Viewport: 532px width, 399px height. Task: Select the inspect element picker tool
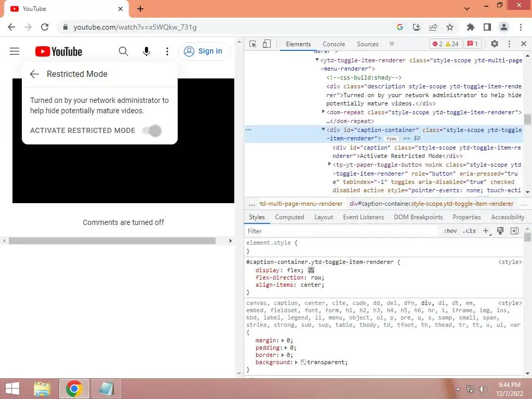[253, 44]
